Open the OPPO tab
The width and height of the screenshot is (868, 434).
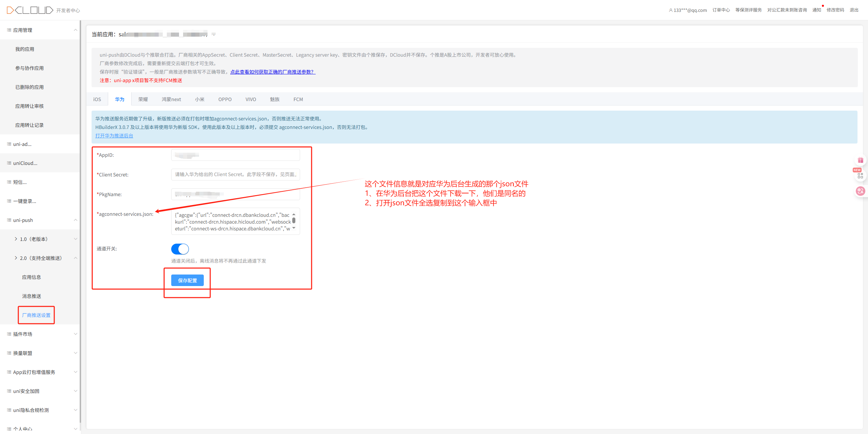(x=225, y=99)
